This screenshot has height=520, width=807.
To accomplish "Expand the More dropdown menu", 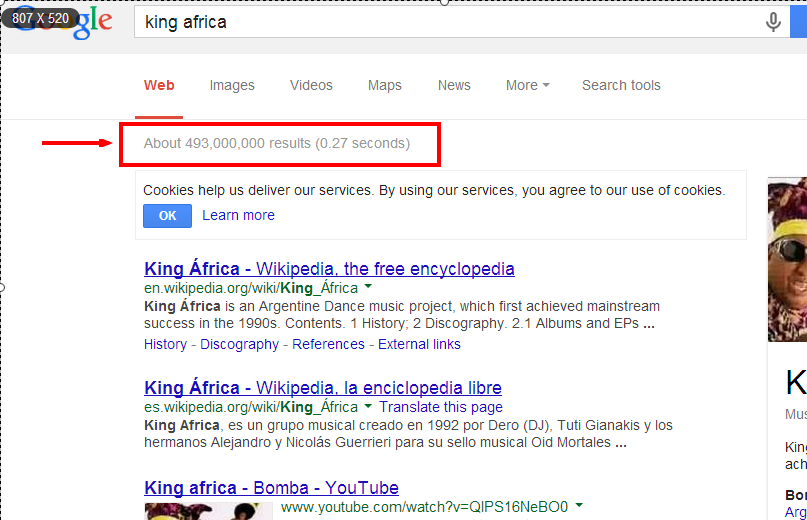I will pos(527,85).
